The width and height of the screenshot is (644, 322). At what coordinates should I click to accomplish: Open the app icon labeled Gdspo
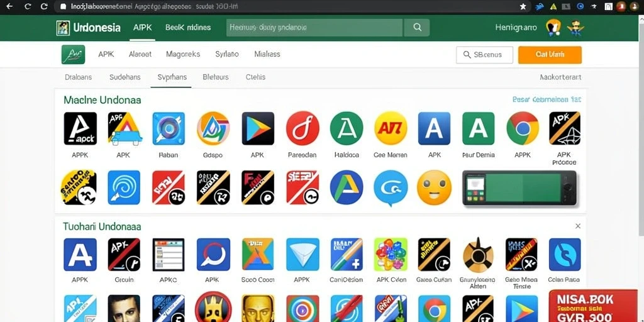coord(213,128)
